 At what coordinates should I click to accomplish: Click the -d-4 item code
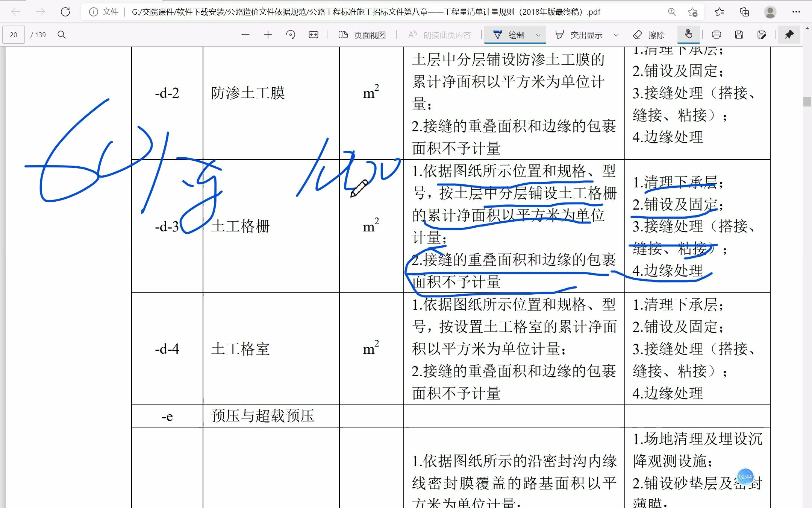tap(167, 349)
